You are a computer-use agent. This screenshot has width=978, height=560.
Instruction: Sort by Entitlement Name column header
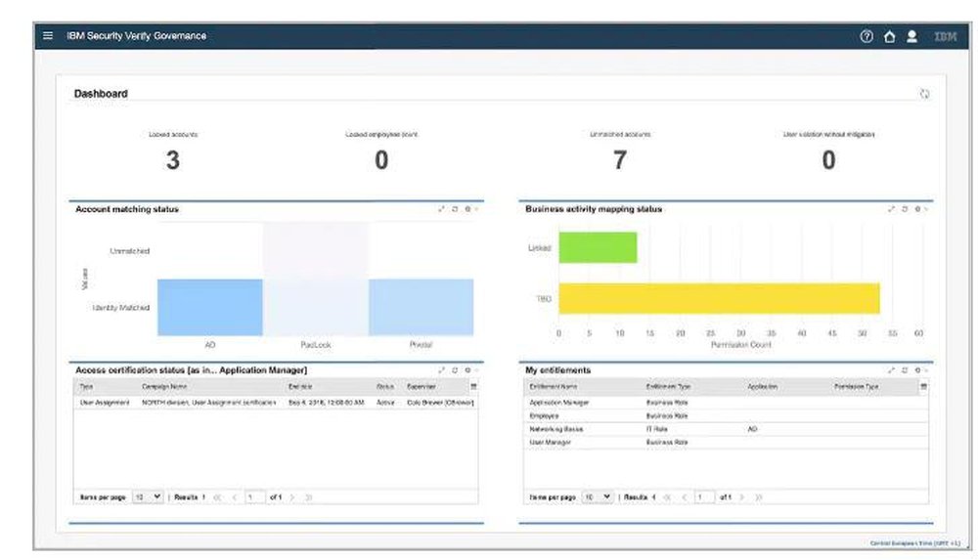tap(554, 387)
